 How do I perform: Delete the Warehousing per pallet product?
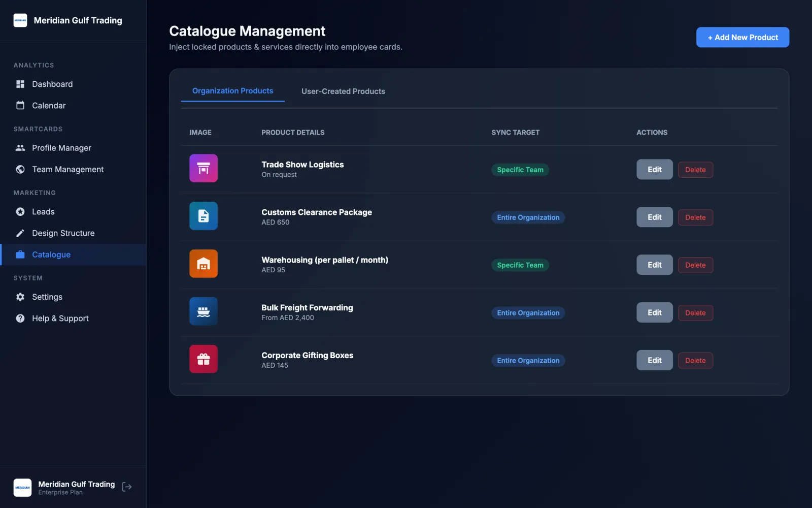click(695, 266)
